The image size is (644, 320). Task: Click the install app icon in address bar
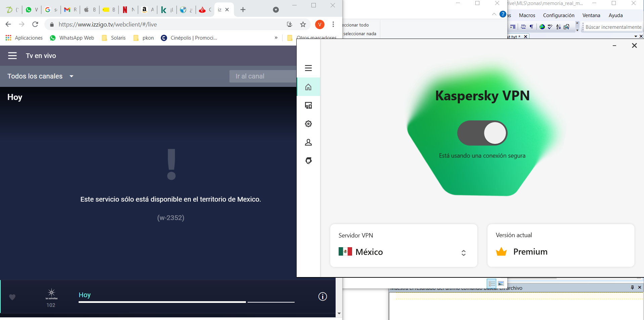[x=290, y=24]
